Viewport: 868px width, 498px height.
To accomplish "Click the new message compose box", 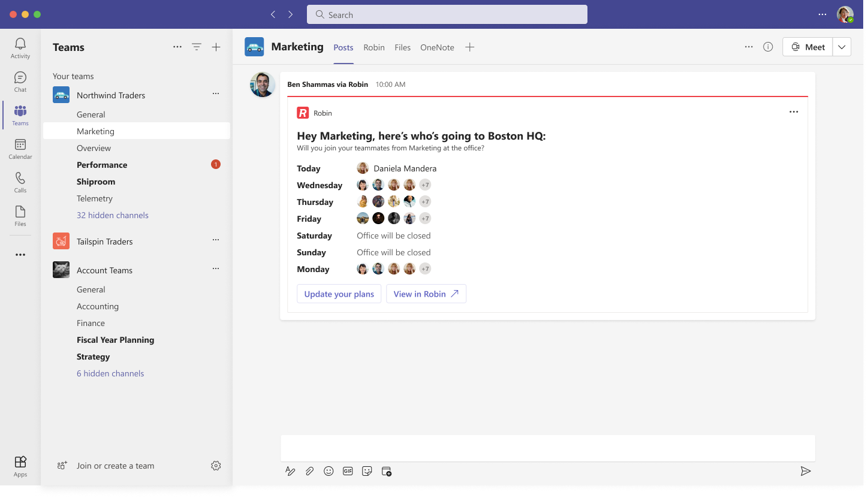I will click(548, 448).
